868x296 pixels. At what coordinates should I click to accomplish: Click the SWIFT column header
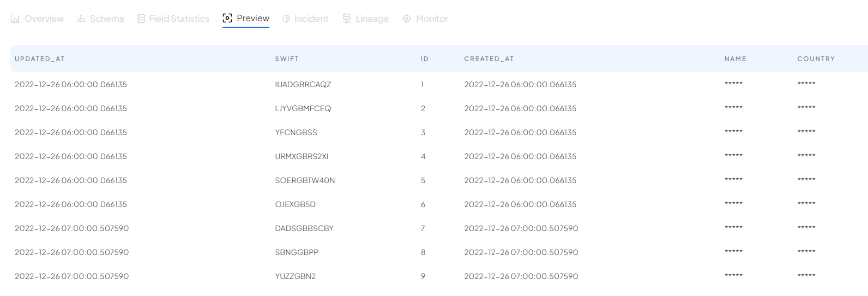287,59
